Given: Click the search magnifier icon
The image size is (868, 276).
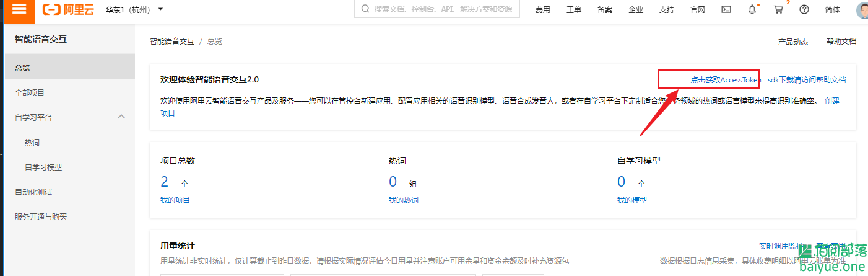Looking at the screenshot, I should [x=365, y=9].
